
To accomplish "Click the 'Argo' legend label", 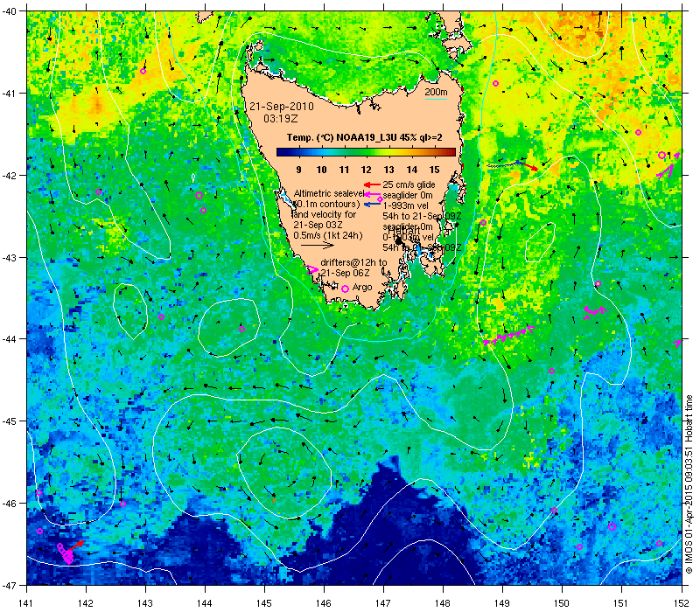I will click(x=362, y=288).
